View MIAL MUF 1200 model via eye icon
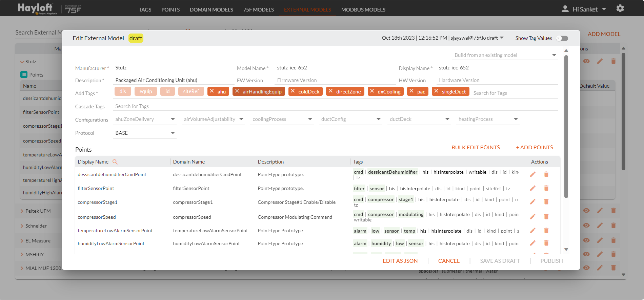Viewport: 644px width, 300px height. point(586,268)
